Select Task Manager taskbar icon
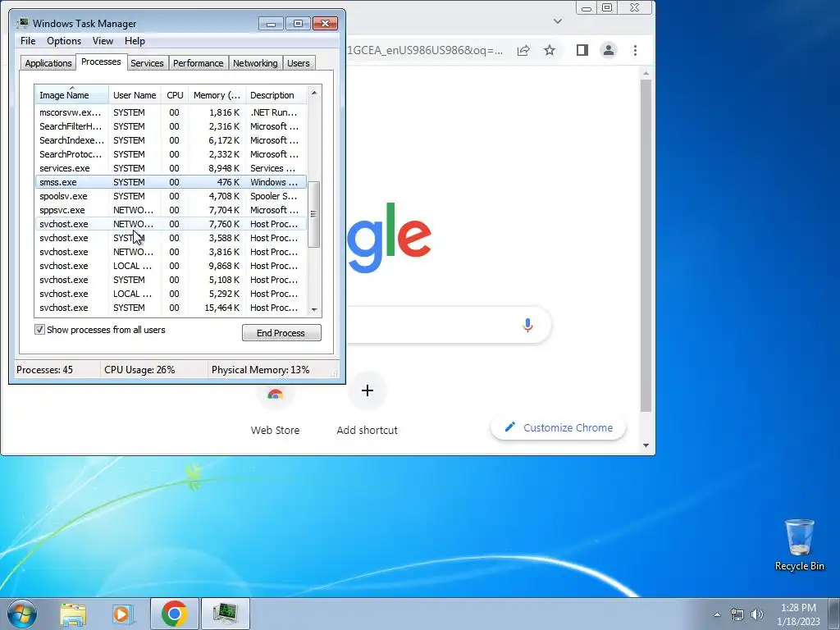Viewport: 840px width, 630px height. (226, 614)
